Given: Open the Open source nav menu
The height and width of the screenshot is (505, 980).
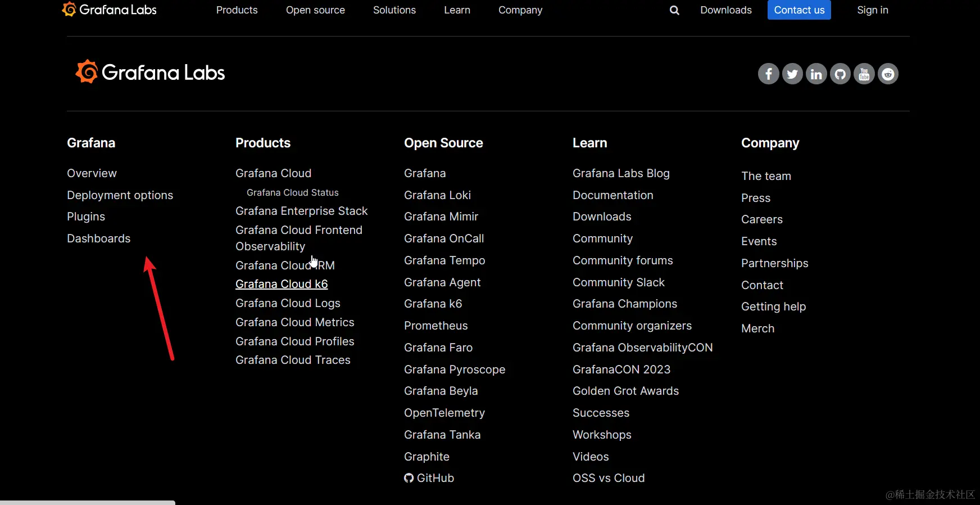Looking at the screenshot, I should tap(315, 10).
